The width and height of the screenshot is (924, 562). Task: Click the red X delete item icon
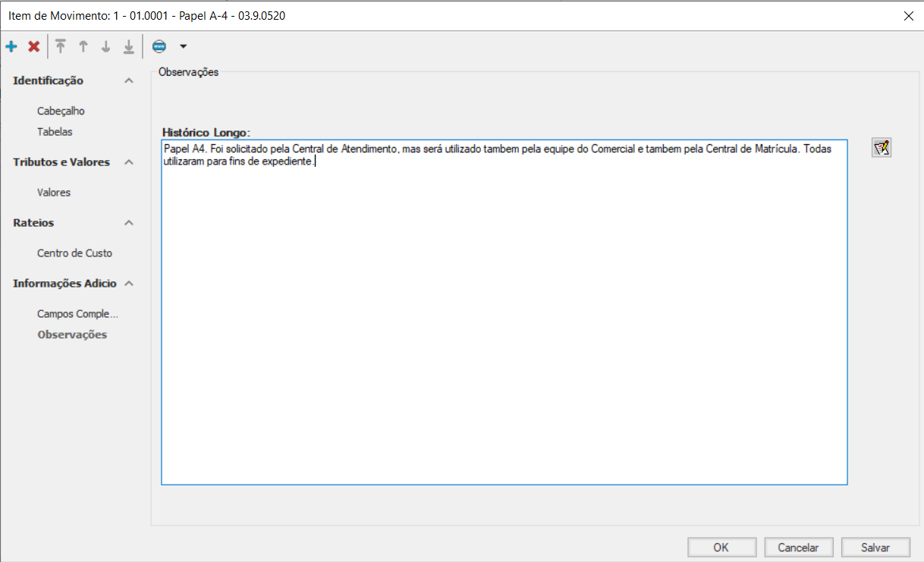pos(34,47)
